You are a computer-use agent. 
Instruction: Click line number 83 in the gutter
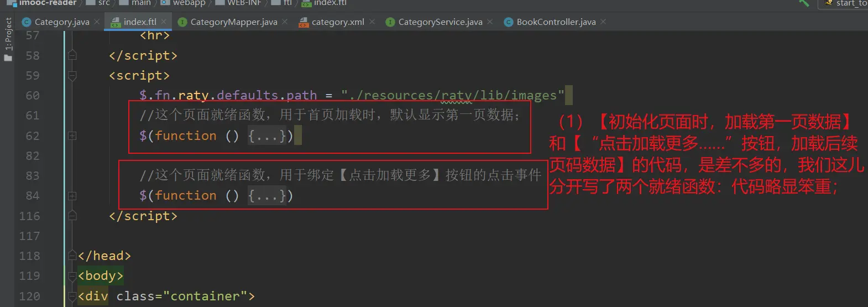click(33, 176)
